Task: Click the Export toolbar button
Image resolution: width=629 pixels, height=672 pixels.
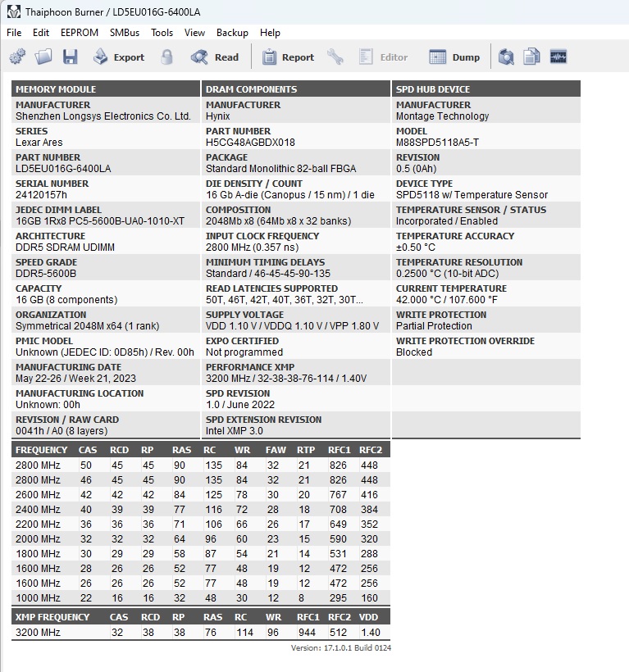Action: 119,57
